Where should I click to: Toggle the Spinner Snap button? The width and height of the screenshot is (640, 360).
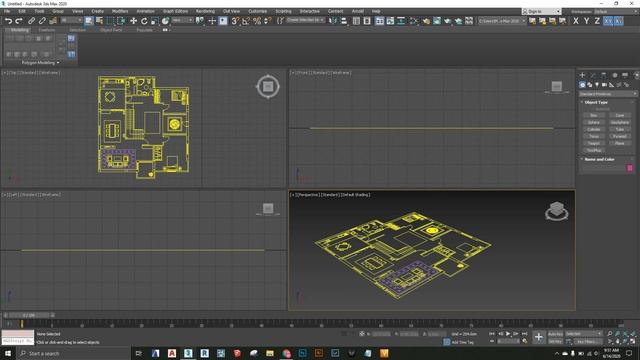coord(267,21)
